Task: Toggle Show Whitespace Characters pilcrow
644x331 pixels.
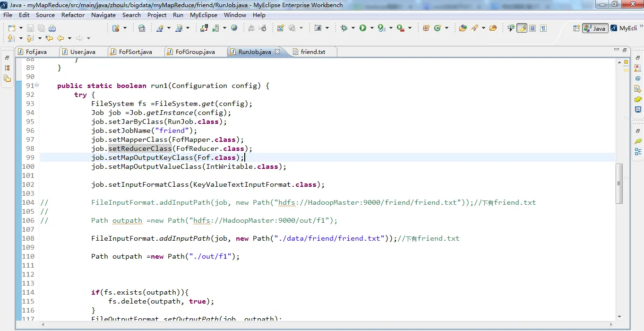Action: click(543, 28)
